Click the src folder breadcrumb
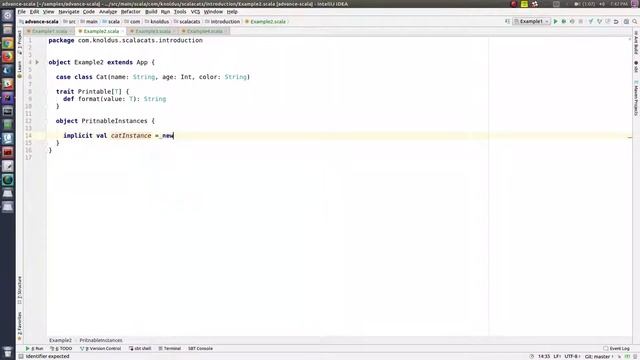Viewport: 640px width, 360px height. [69, 22]
